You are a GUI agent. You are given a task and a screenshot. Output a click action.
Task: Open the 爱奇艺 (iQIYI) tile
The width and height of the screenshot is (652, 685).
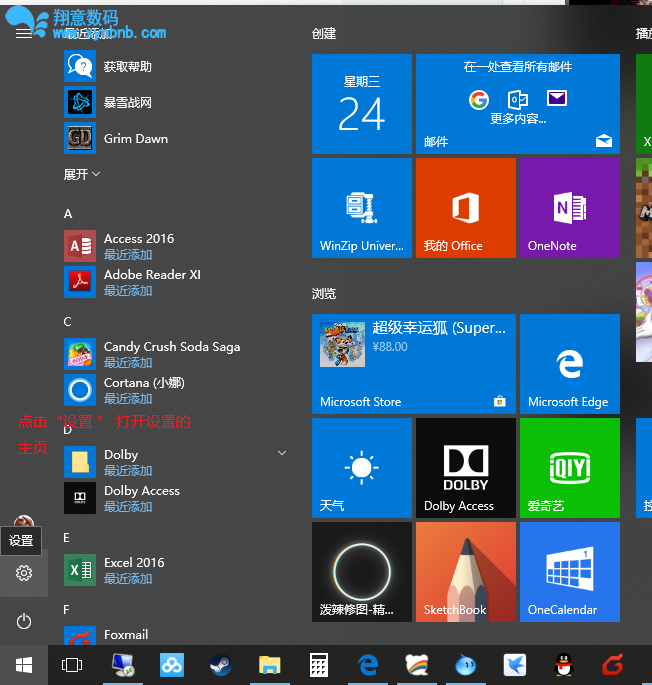pos(570,468)
